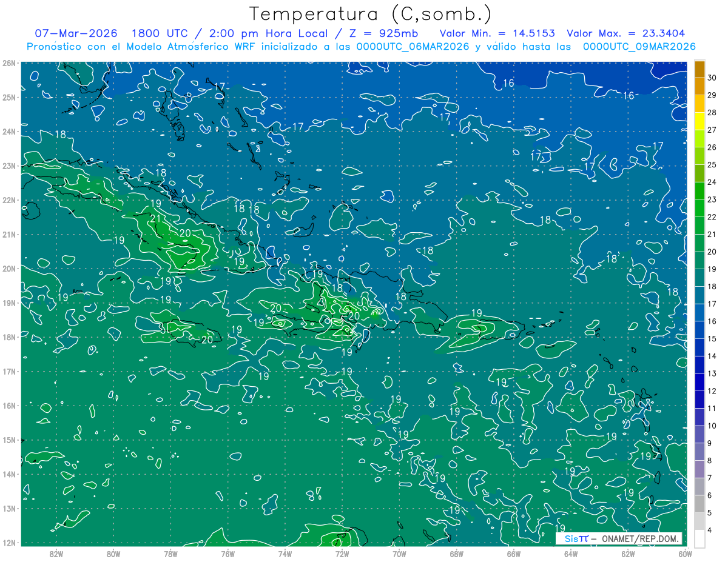The image size is (728, 562).
Task: Click the 28 label on the color scale
Action: (712, 112)
